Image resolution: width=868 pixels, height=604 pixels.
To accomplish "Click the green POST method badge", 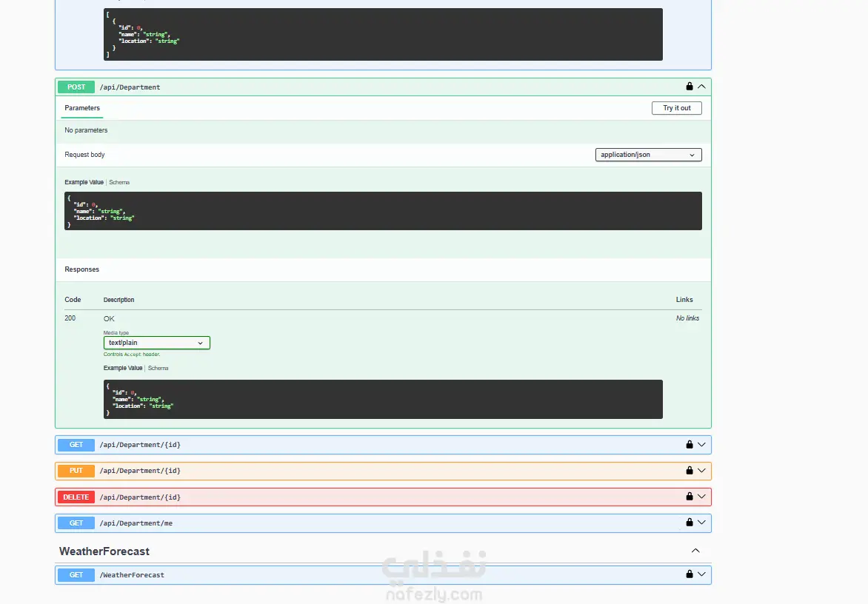I will (x=76, y=87).
